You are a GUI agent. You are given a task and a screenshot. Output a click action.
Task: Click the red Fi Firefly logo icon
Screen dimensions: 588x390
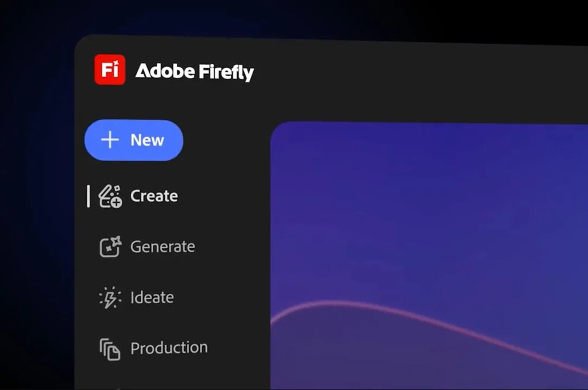(110, 70)
